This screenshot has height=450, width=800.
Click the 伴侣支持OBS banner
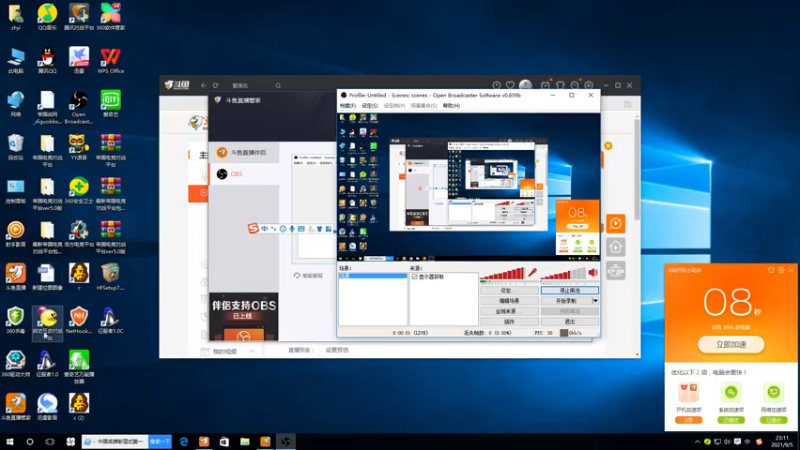244,316
